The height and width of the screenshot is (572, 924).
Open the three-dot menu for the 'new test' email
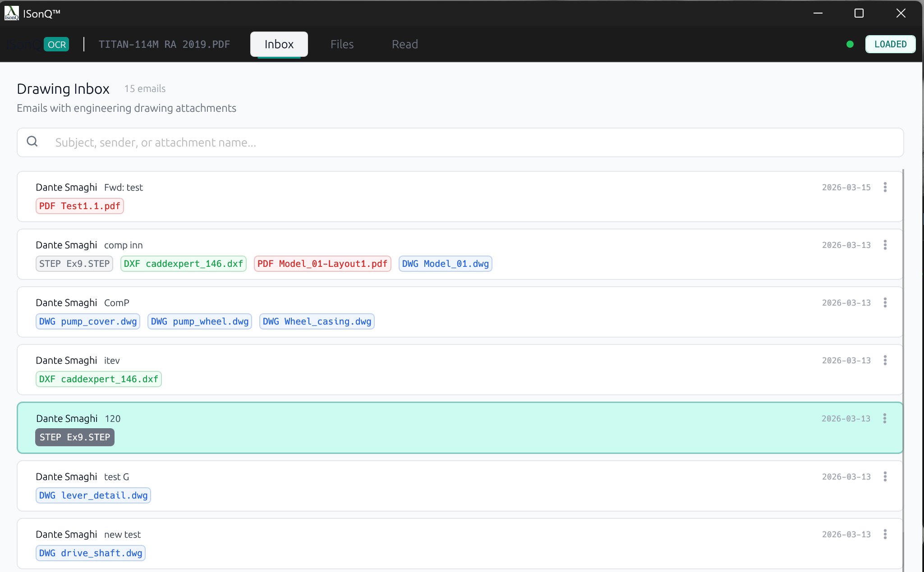coord(885,534)
